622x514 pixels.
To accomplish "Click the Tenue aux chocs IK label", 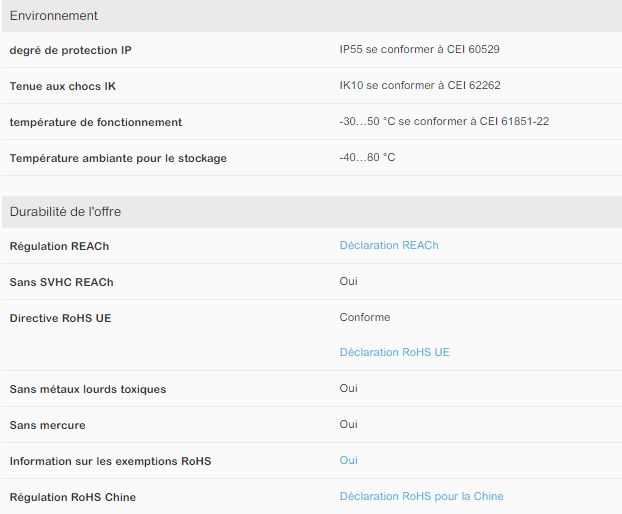I will pyautogui.click(x=64, y=86).
